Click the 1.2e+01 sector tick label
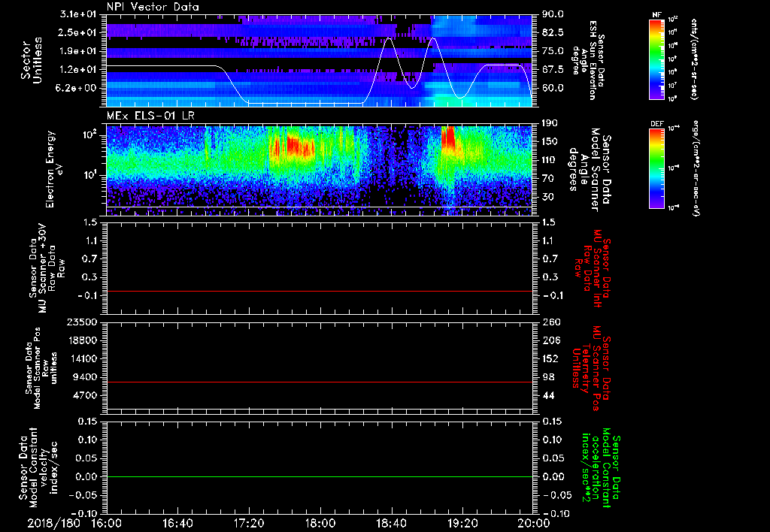The height and width of the screenshot is (532, 770). (77, 70)
